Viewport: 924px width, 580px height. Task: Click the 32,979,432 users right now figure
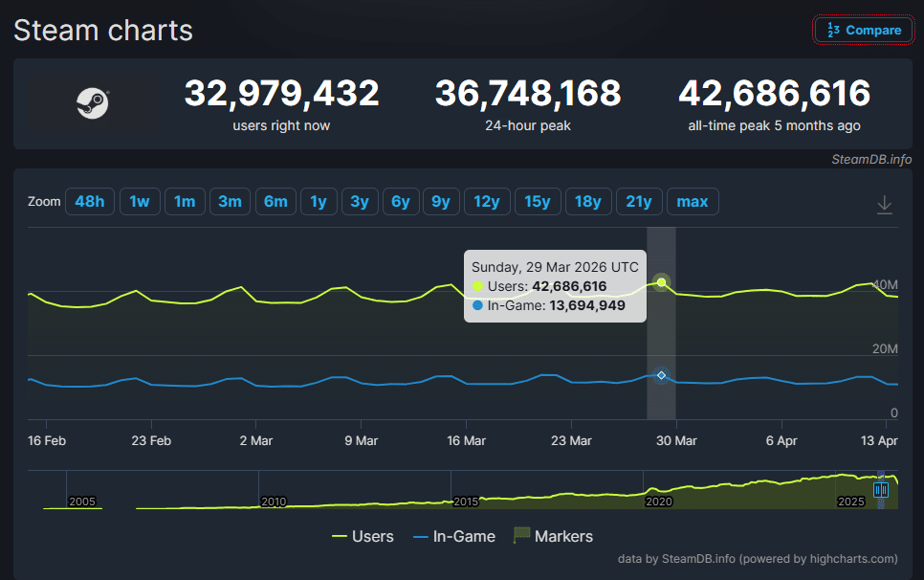click(x=281, y=93)
